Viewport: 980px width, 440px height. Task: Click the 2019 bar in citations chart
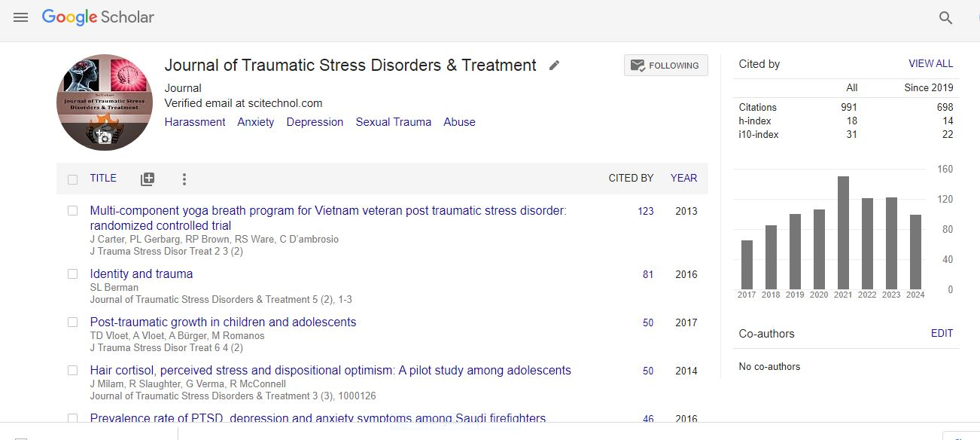pyautogui.click(x=795, y=252)
